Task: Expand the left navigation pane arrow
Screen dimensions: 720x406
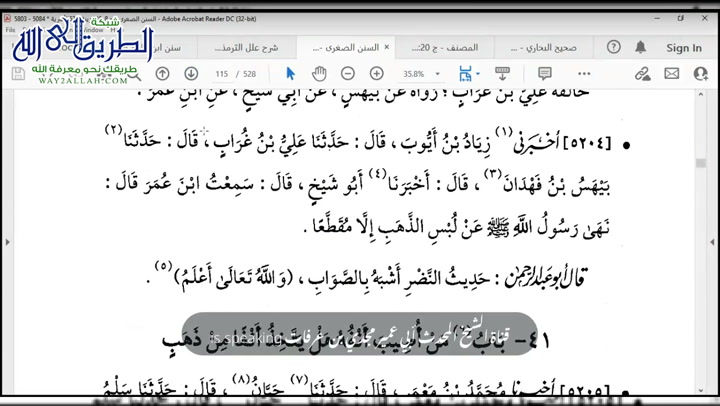Action: (x=7, y=242)
